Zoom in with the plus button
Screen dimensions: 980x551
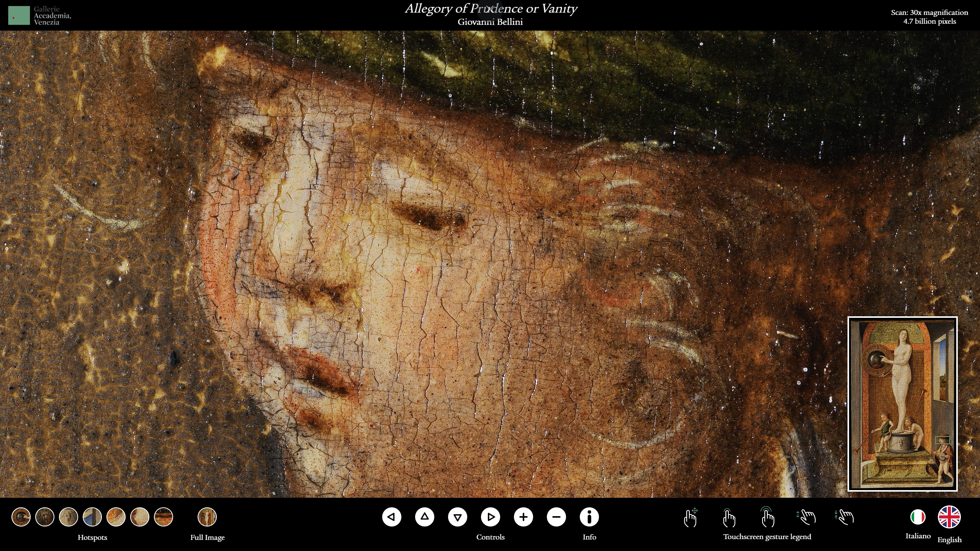(x=524, y=517)
